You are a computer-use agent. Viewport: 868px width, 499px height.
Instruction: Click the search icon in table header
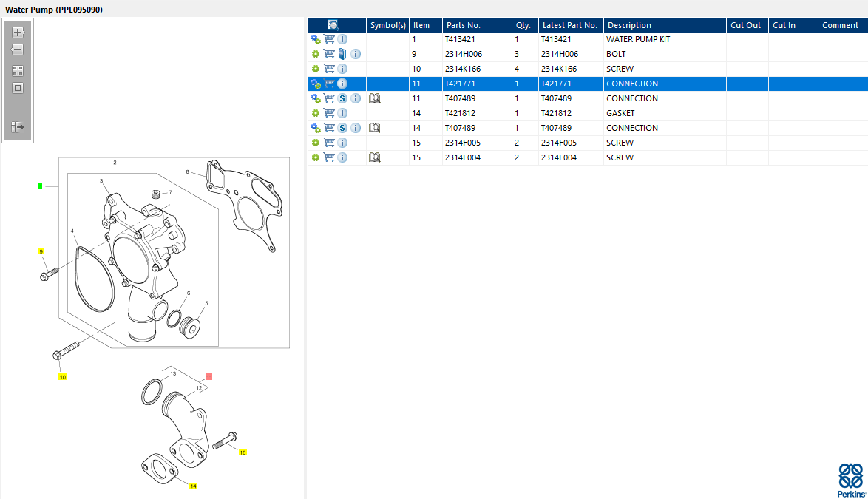click(333, 25)
